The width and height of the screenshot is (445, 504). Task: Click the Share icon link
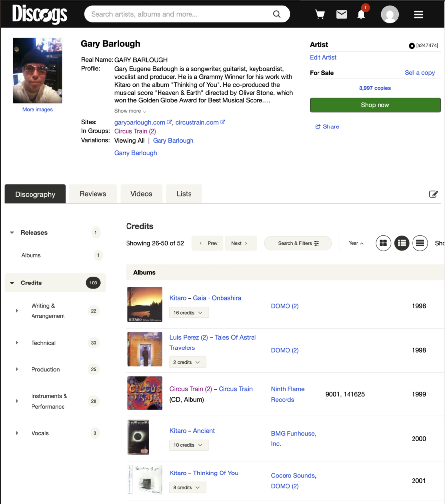327,126
